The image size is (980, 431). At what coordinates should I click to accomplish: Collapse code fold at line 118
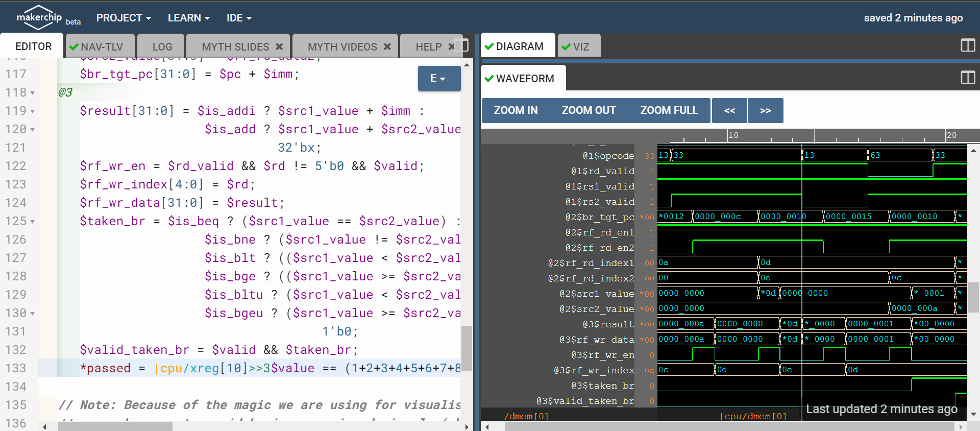coord(33,93)
